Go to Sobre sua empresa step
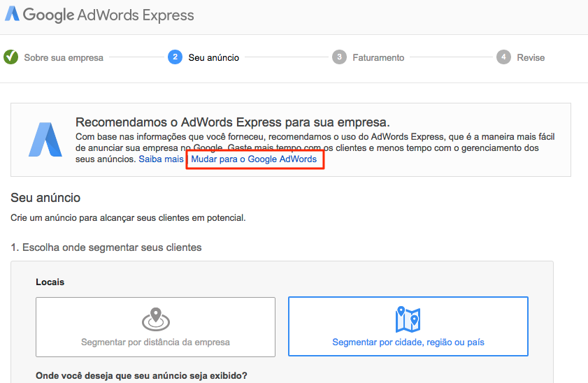The width and height of the screenshot is (588, 383). 64,58
